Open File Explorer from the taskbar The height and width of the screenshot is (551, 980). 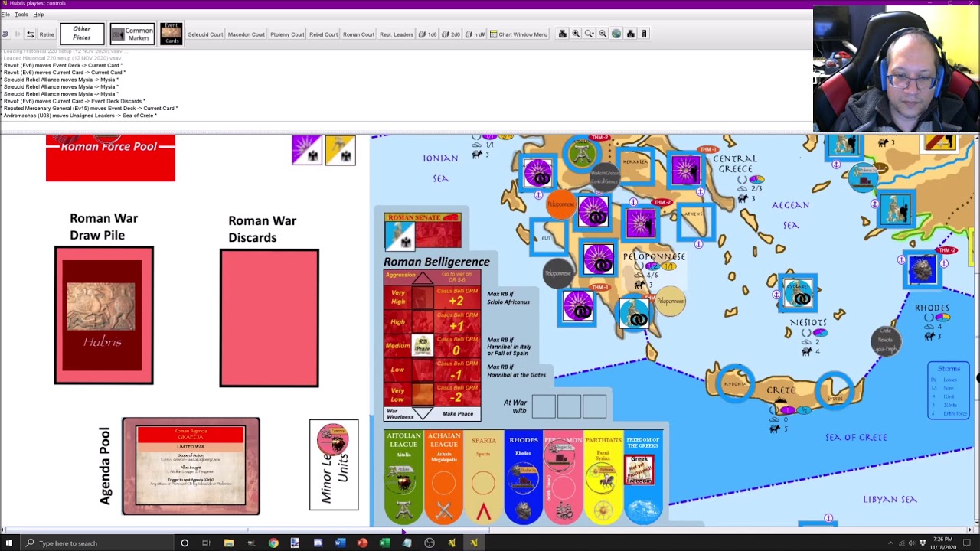[228, 543]
